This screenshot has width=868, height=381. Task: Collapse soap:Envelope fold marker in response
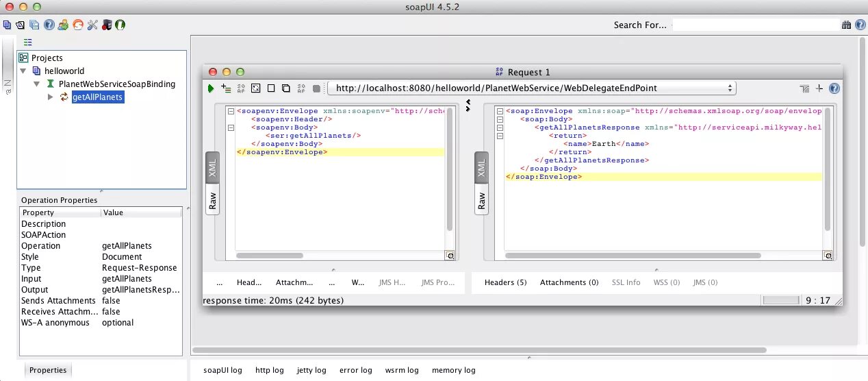click(x=500, y=111)
